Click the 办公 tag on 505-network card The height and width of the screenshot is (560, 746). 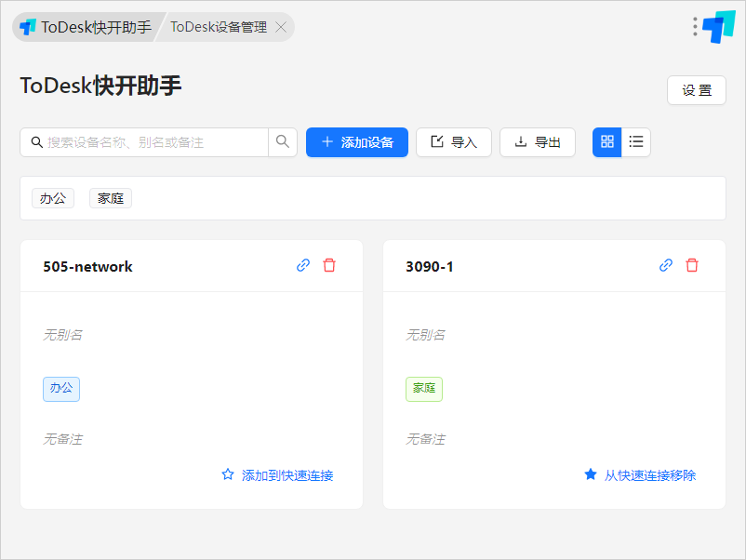61,389
